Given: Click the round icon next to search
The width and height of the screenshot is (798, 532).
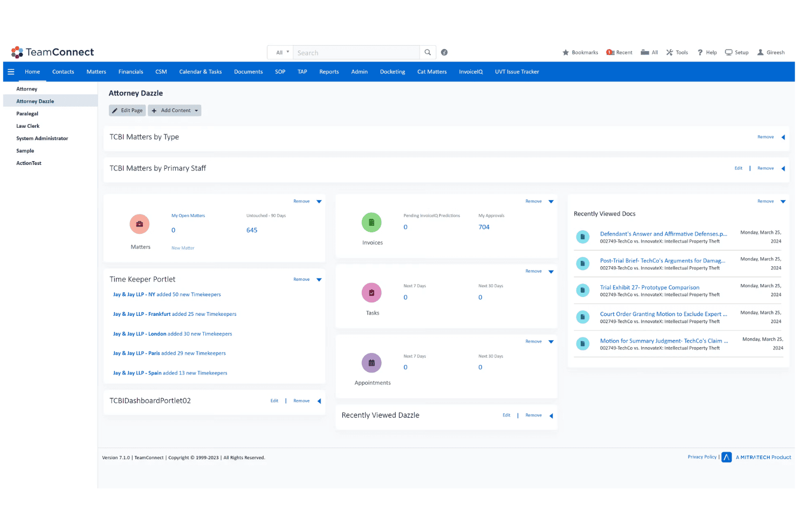Looking at the screenshot, I should coord(444,52).
